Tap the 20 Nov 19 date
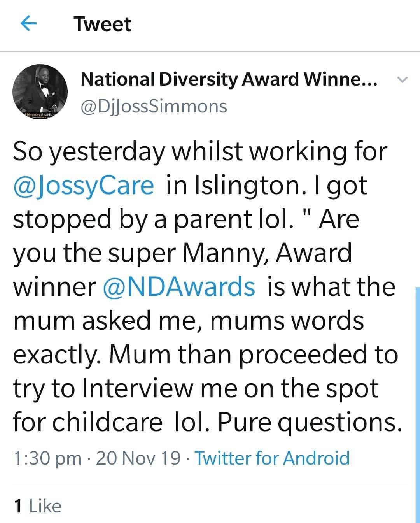 click(x=138, y=458)
